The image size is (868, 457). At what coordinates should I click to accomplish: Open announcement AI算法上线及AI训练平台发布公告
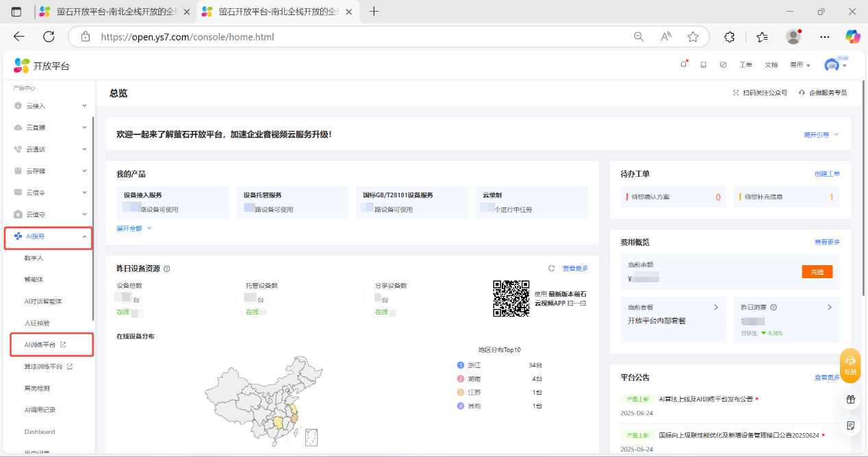pos(705,399)
